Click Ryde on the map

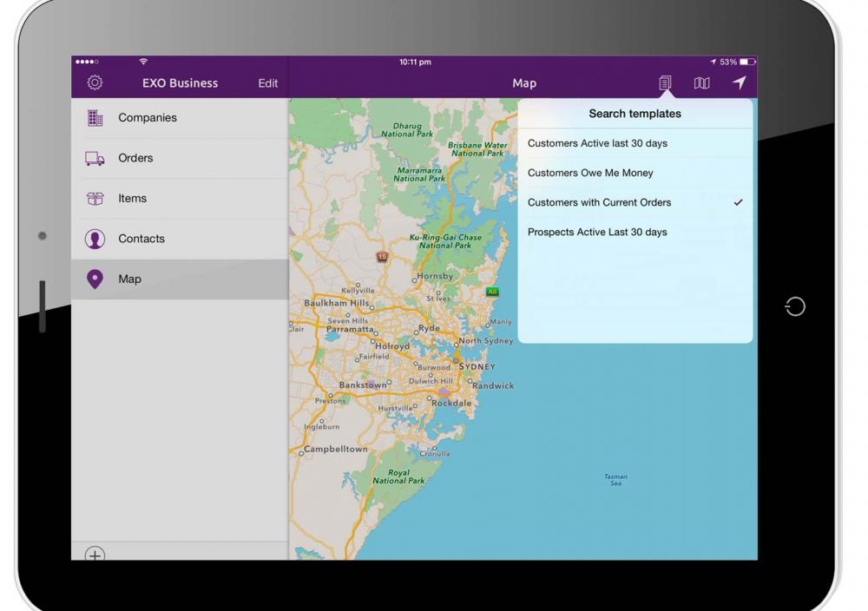[x=429, y=328]
